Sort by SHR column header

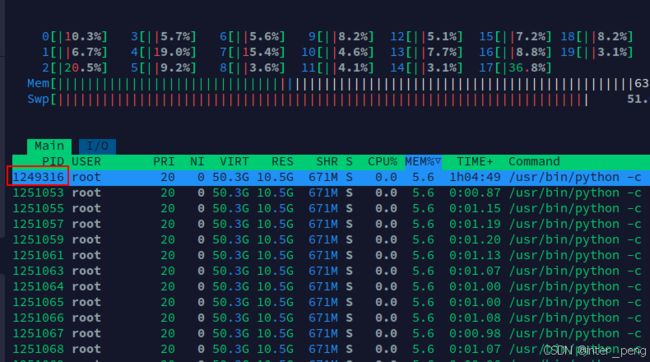(327, 161)
